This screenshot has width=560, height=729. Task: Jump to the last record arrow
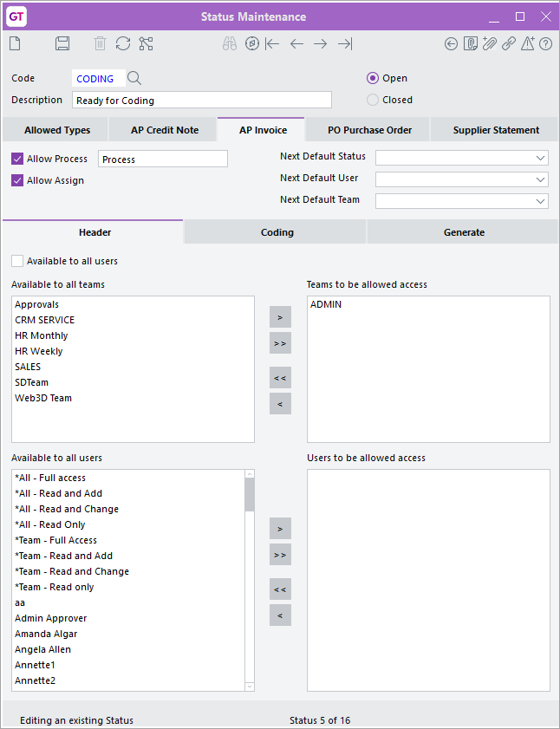pyautogui.click(x=345, y=43)
